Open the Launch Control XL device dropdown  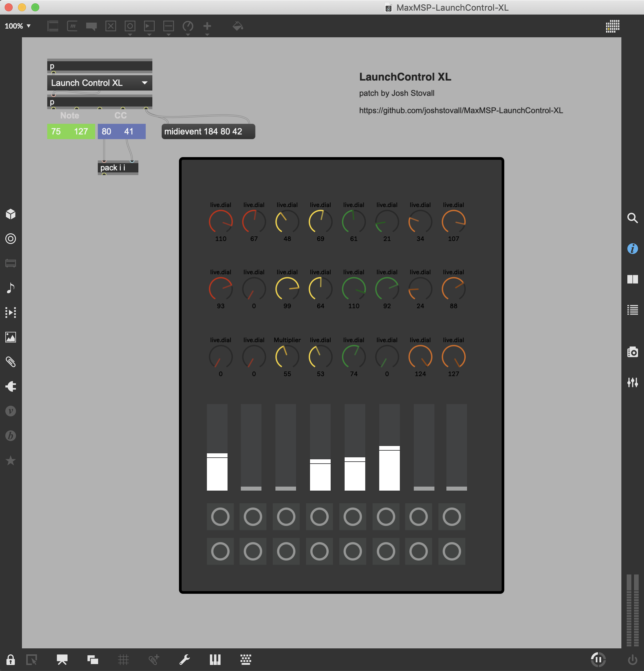99,83
